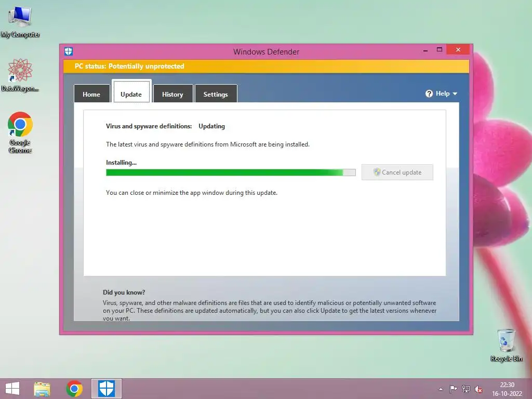The height and width of the screenshot is (399, 532).
Task: Click the Help question mark icon
Action: click(429, 94)
